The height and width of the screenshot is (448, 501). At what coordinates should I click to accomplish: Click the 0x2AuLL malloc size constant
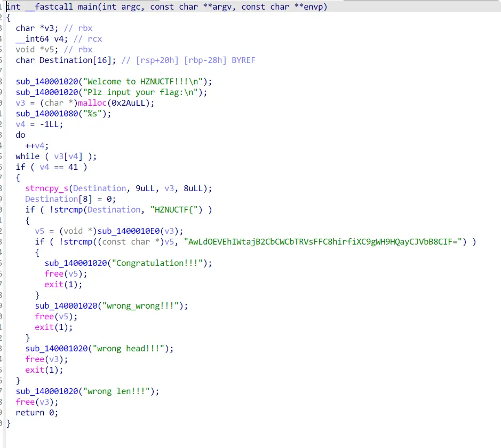click(129, 103)
